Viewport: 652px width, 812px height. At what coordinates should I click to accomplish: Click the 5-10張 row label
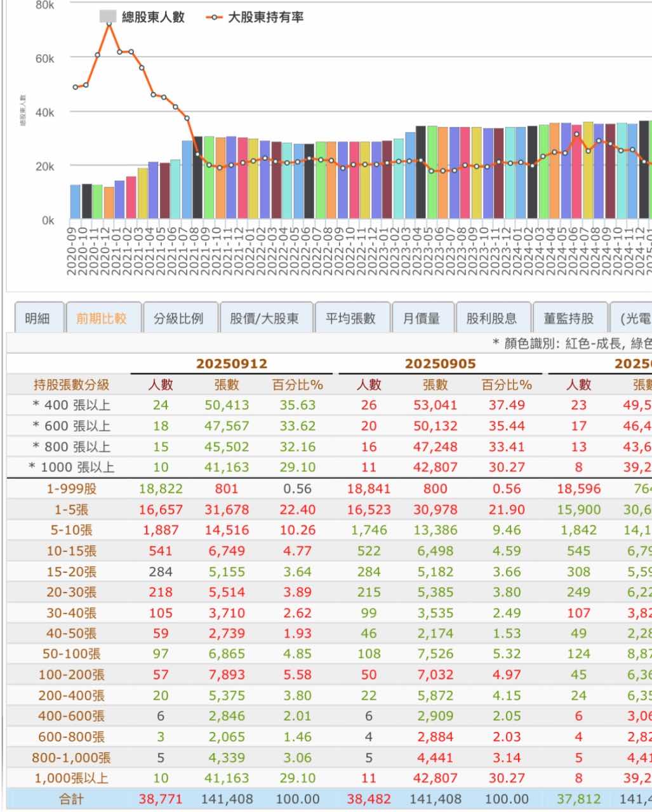pyautogui.click(x=72, y=530)
